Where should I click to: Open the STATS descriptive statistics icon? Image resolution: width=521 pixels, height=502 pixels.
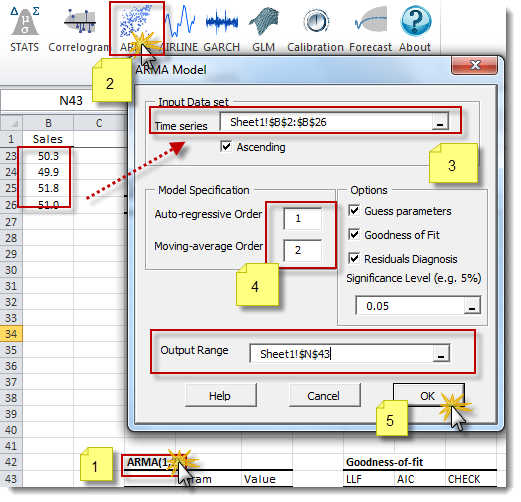coord(24,29)
